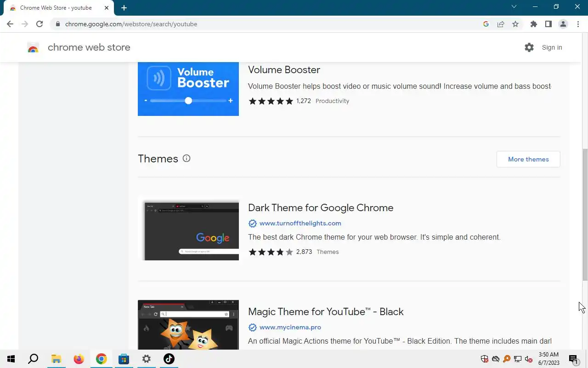Click Volume Booster star rating
This screenshot has height=368, width=588.
(x=271, y=101)
